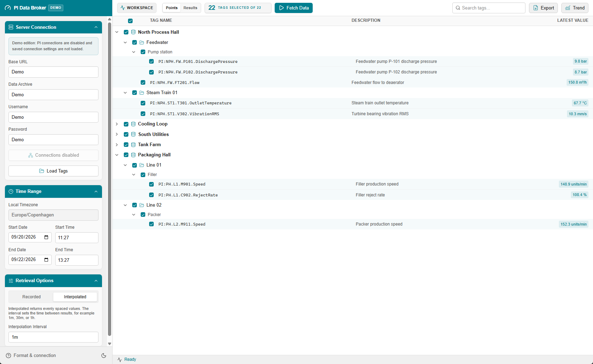Click the Fetch Data button
The width and height of the screenshot is (593, 364).
(294, 8)
